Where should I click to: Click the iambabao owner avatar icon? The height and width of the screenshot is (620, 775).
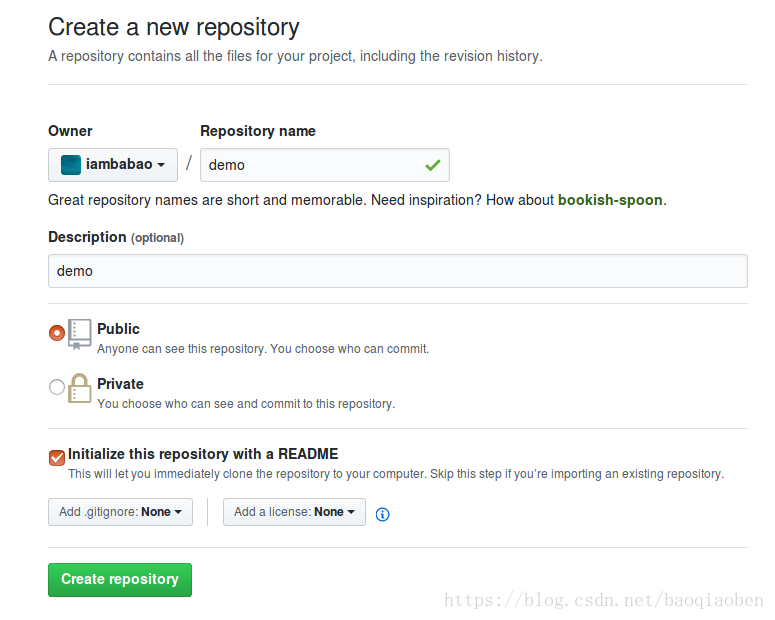click(x=71, y=165)
